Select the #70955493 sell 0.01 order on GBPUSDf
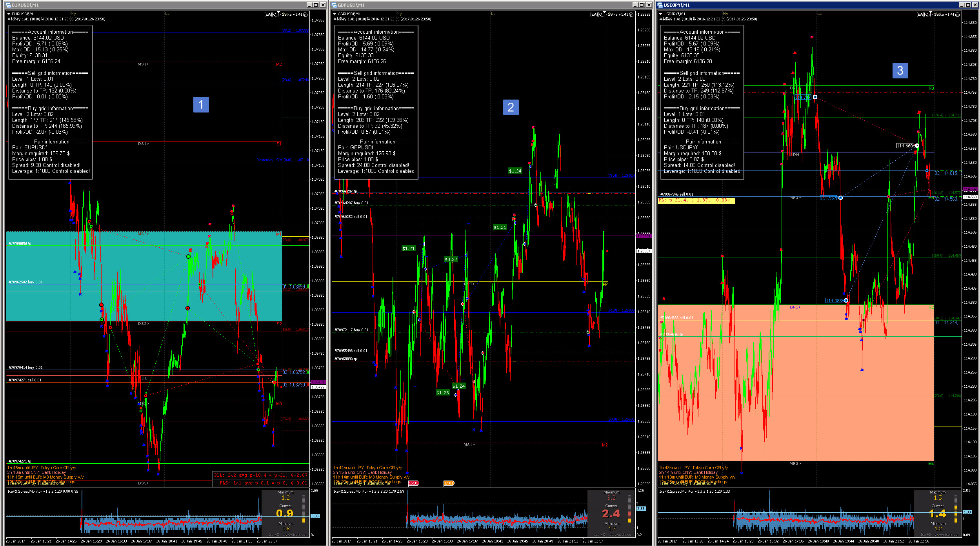980x546 pixels. pyautogui.click(x=351, y=351)
